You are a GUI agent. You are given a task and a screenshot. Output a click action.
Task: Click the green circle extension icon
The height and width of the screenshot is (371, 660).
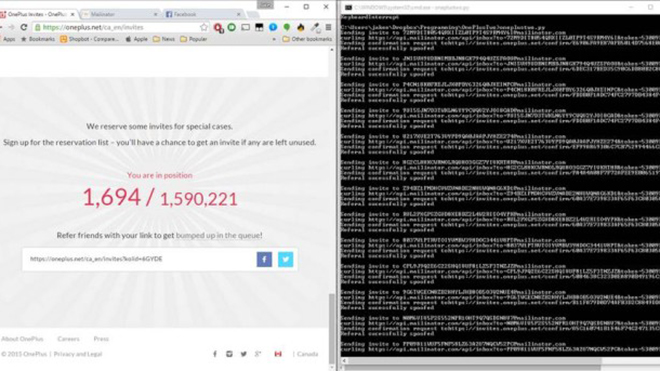(x=232, y=27)
